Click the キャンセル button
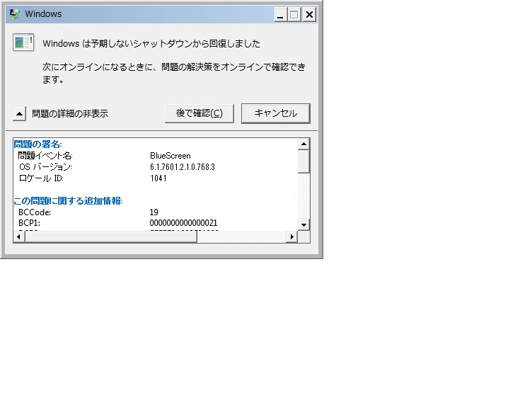 click(x=275, y=113)
